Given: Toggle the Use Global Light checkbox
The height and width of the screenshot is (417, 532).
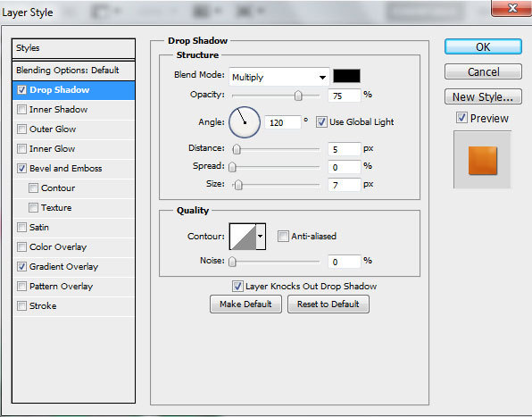Looking at the screenshot, I should (x=321, y=121).
